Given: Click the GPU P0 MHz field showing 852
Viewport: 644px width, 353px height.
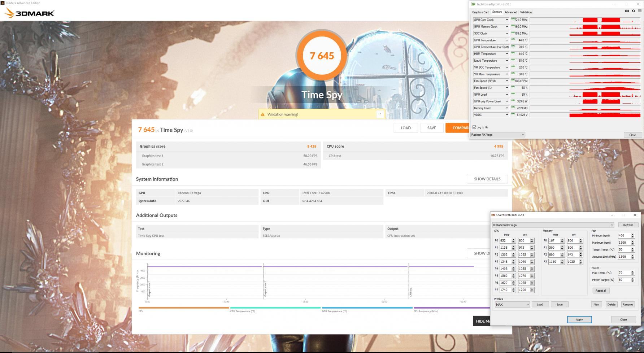Looking at the screenshot, I should click(505, 241).
